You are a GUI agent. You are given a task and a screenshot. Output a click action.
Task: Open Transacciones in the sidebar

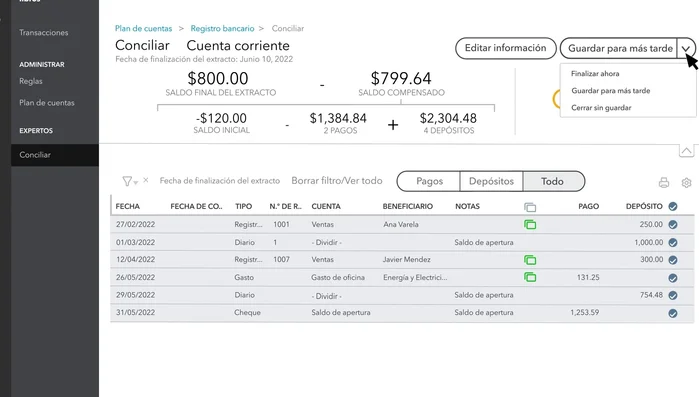[44, 33]
